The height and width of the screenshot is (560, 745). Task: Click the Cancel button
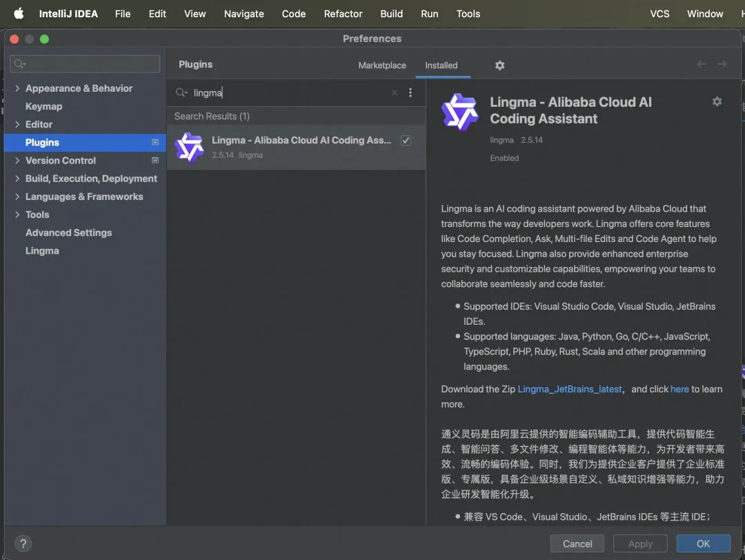pos(577,543)
